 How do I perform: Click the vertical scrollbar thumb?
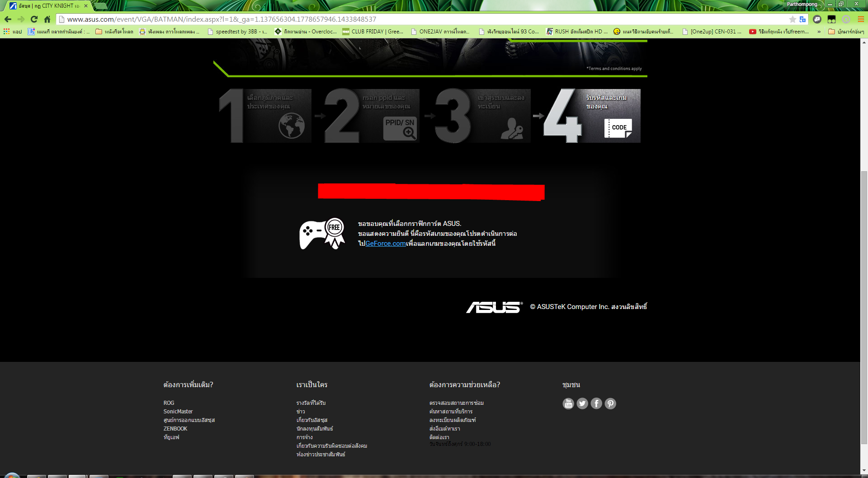(864, 307)
